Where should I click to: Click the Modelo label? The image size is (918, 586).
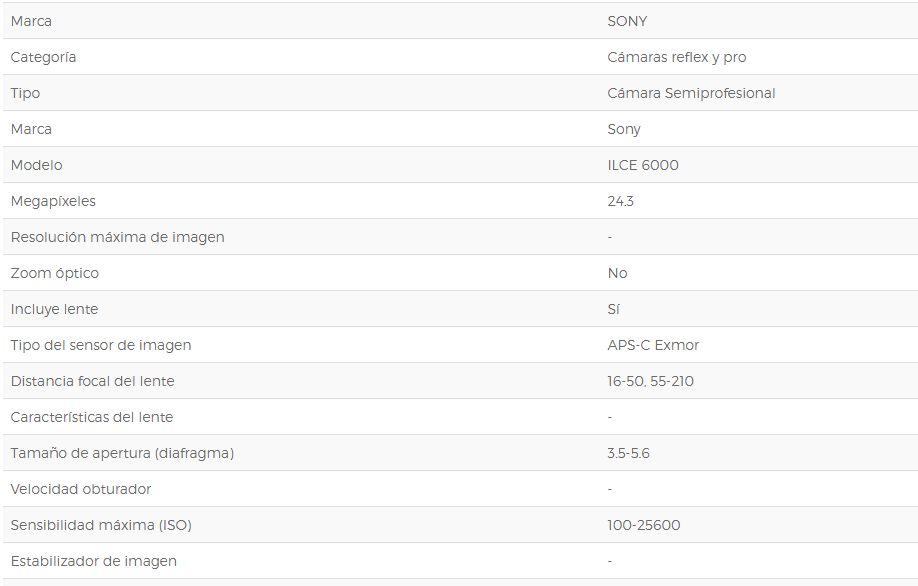coord(36,165)
